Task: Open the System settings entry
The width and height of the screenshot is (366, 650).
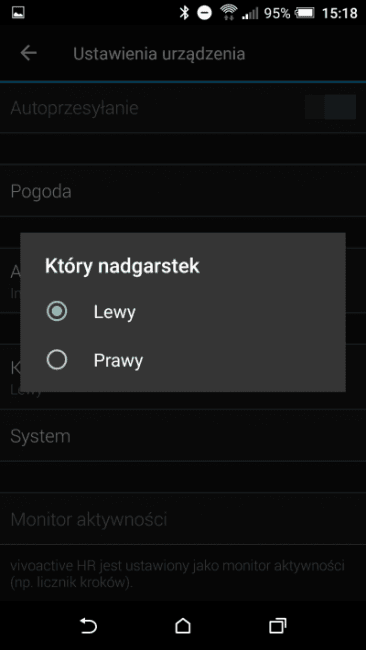Action: point(183,436)
